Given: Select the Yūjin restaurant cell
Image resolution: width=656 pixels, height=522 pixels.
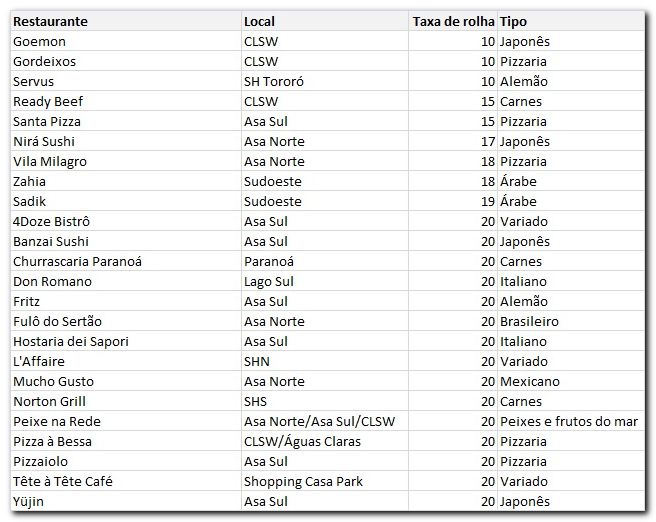Looking at the screenshot, I should 31,501.
